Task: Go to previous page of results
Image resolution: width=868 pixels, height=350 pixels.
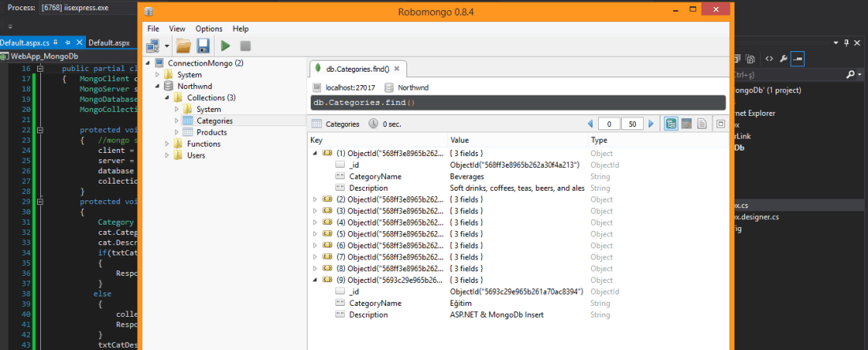Action: (590, 124)
